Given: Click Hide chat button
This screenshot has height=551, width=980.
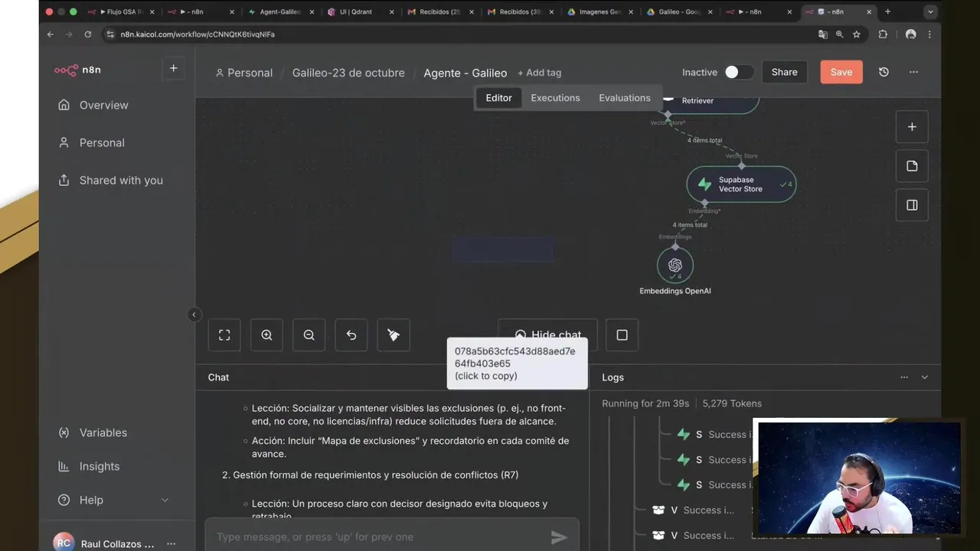Looking at the screenshot, I should [547, 335].
